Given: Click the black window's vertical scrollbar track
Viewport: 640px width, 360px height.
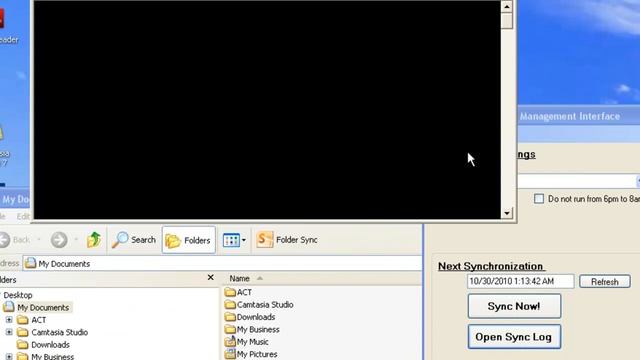Looking at the screenshot, I should tap(507, 118).
